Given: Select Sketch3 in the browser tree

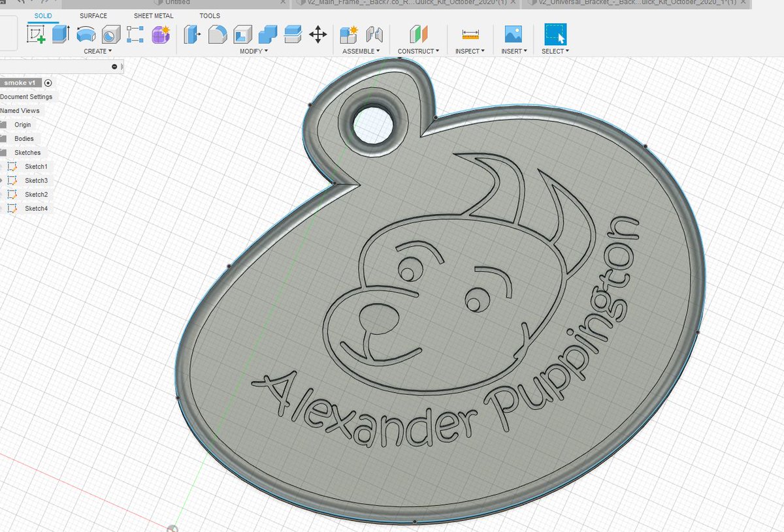Looking at the screenshot, I should click(36, 180).
